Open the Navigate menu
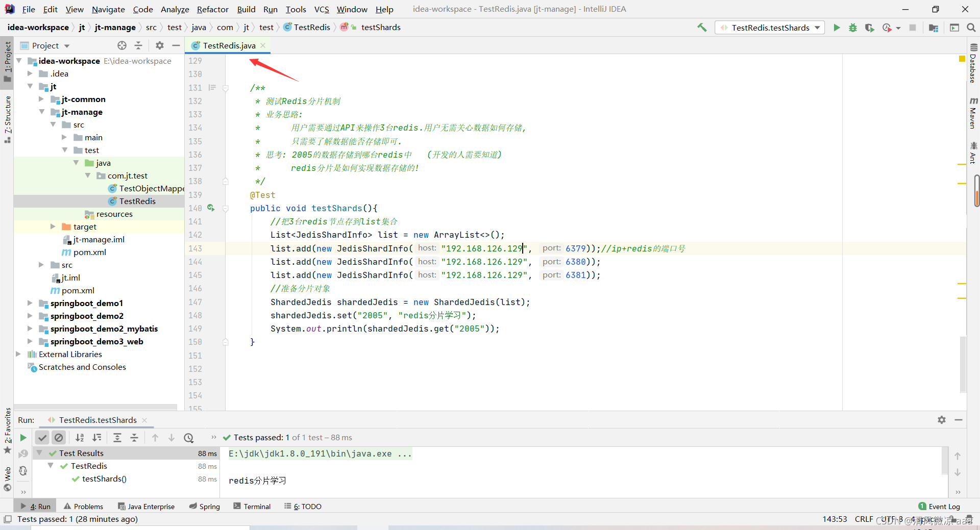The width and height of the screenshot is (980, 530). pos(108,9)
